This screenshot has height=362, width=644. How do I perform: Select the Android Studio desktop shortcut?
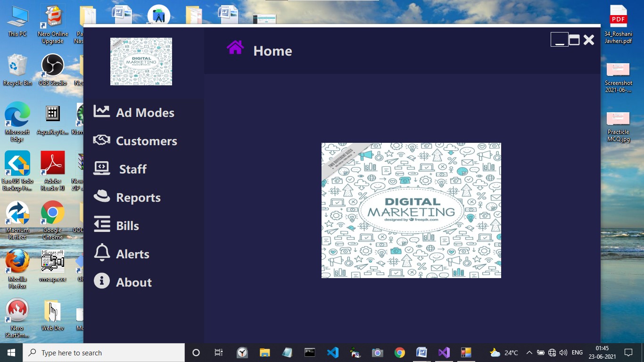159,15
